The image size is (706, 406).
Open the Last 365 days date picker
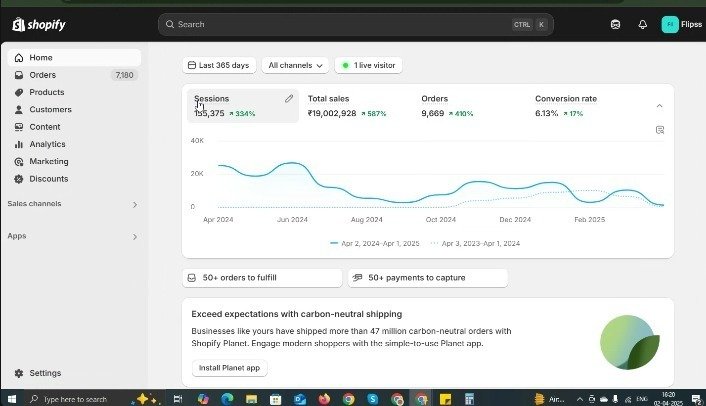click(x=219, y=65)
